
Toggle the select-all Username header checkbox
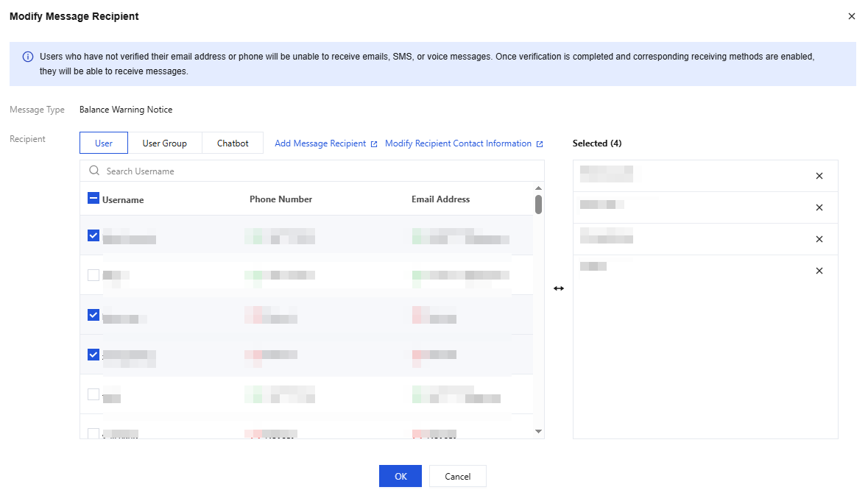(x=93, y=198)
